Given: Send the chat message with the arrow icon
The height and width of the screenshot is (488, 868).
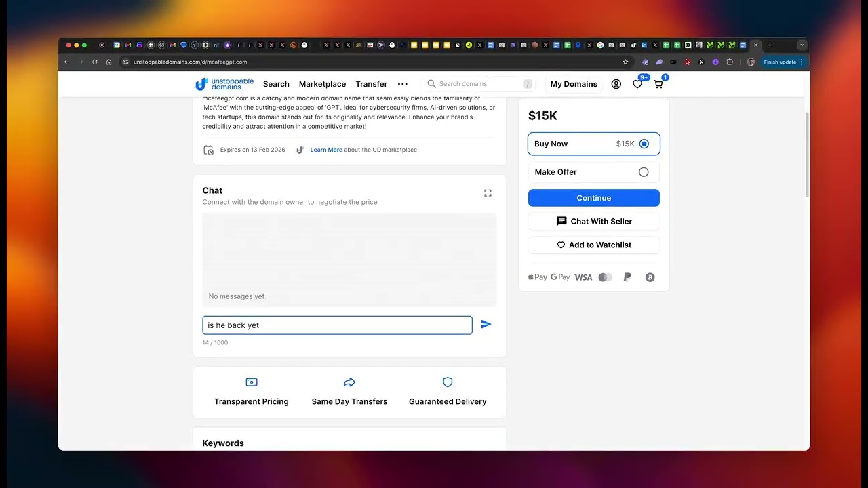Looking at the screenshot, I should (x=486, y=325).
